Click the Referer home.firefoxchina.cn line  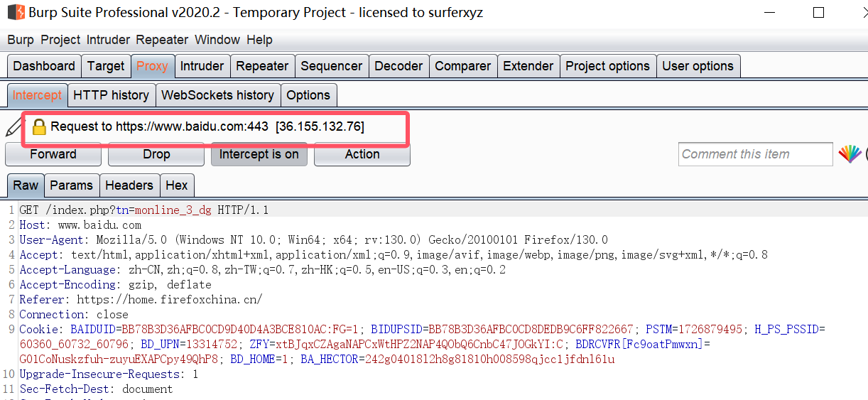[x=141, y=300]
